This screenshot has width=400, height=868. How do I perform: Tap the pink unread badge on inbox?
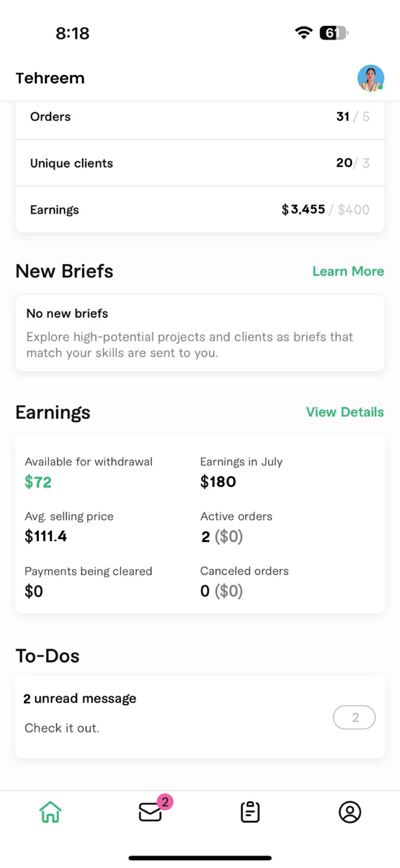point(165,802)
